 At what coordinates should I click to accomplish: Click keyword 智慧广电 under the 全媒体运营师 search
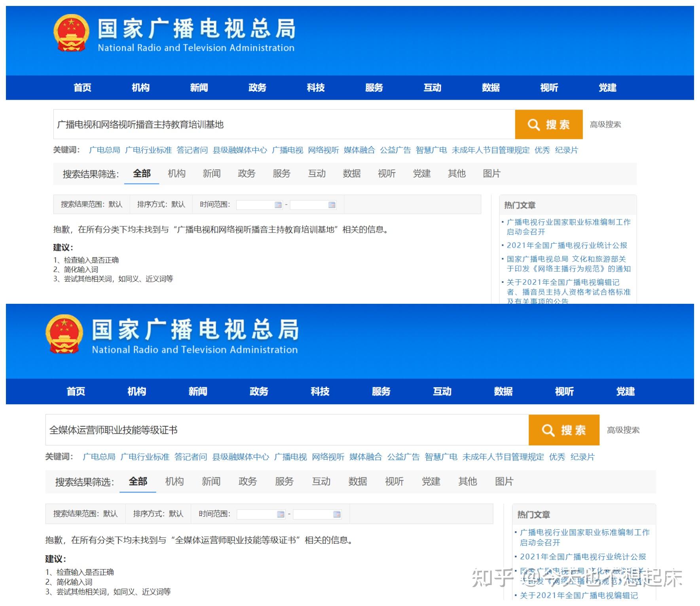coord(441,457)
